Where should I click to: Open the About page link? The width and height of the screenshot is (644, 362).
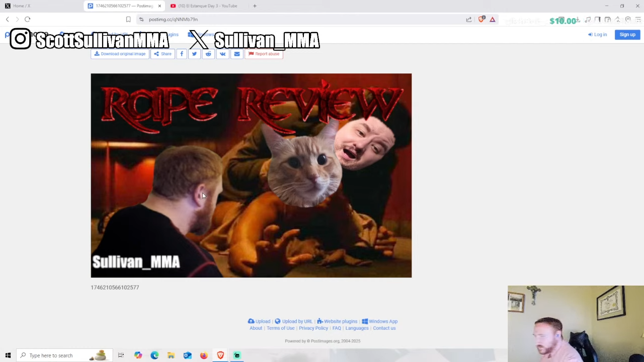tap(256, 328)
